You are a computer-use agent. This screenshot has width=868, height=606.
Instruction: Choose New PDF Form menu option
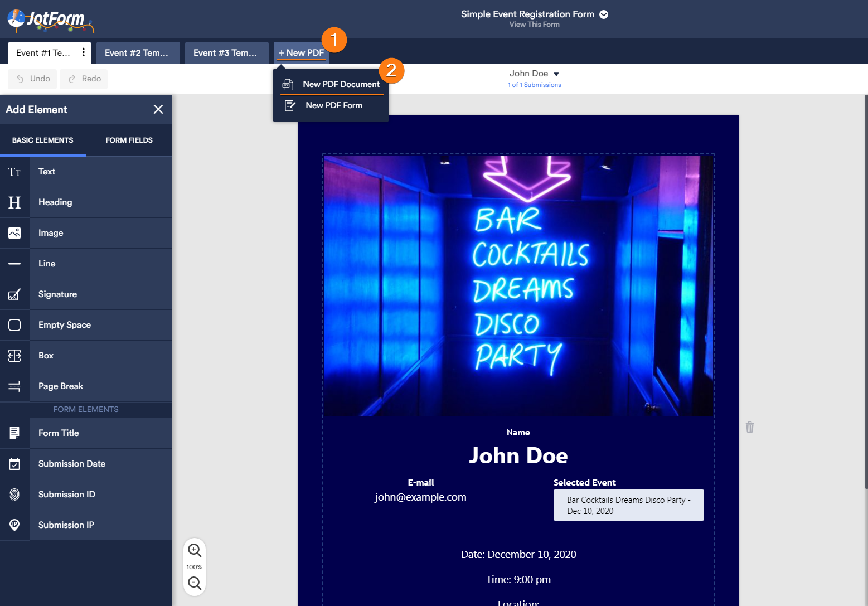pyautogui.click(x=333, y=105)
